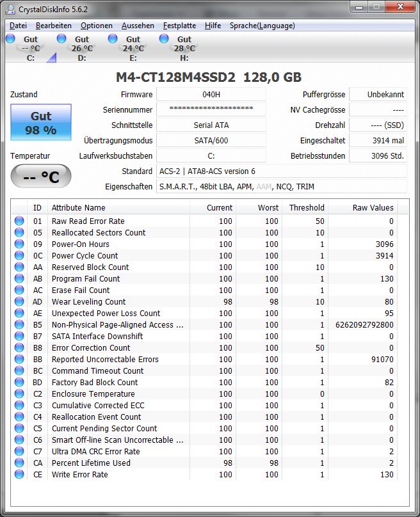Click status orb for Raw Read Error Rate
Screen dimensions: 420x517
coord(19,221)
